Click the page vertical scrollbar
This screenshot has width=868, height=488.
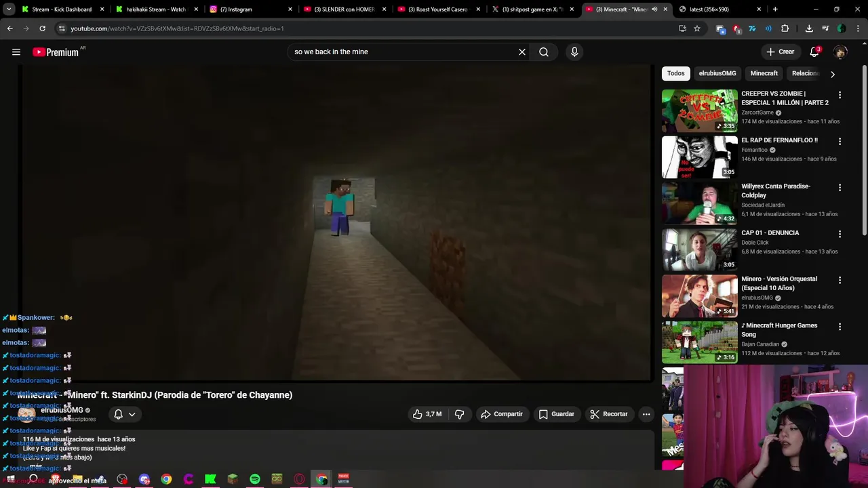click(864, 151)
